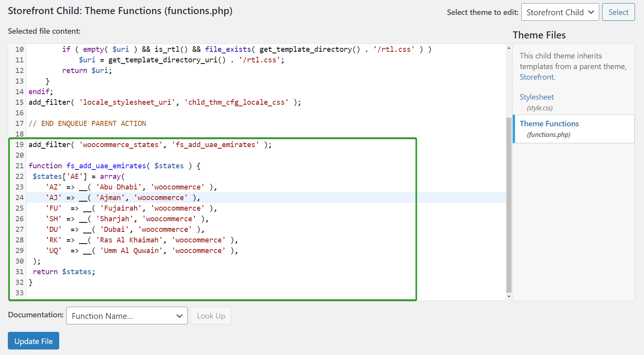Click 'woocommerce_states' filter name
The image size is (644, 355).
tap(121, 144)
